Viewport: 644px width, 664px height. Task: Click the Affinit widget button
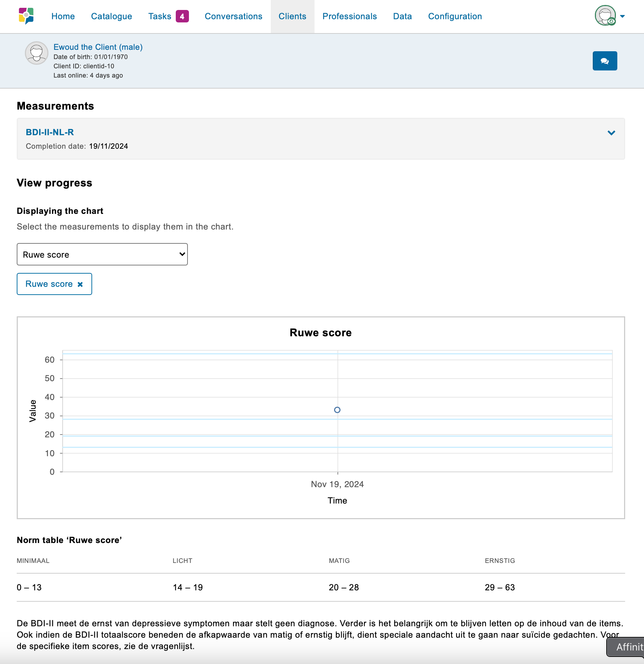click(x=625, y=647)
